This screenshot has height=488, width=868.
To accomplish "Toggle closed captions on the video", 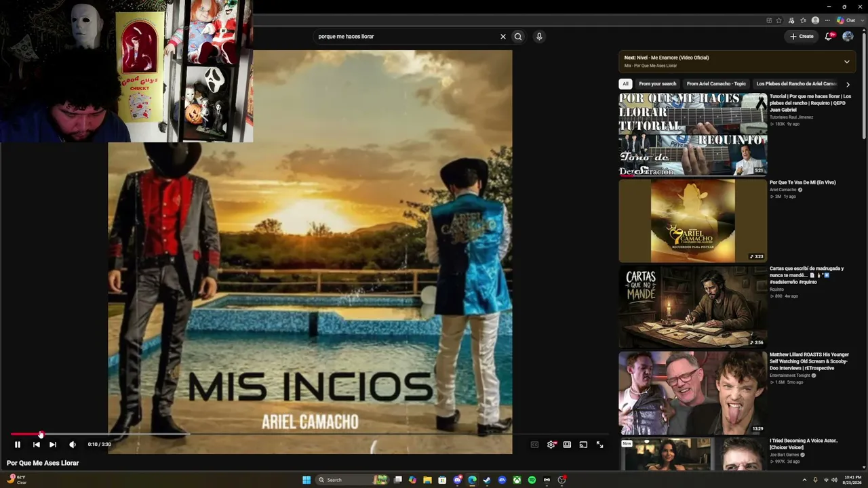I will pos(534,445).
